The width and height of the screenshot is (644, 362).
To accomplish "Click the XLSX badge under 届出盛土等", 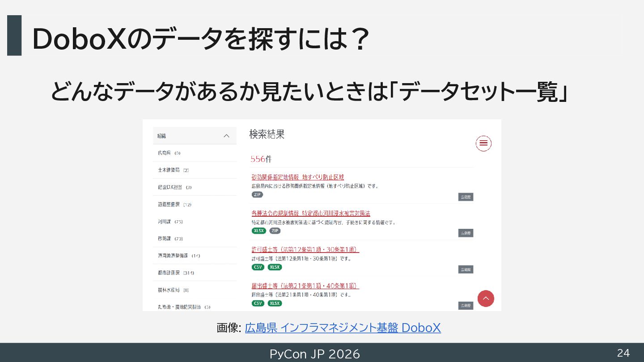I will [x=275, y=303].
